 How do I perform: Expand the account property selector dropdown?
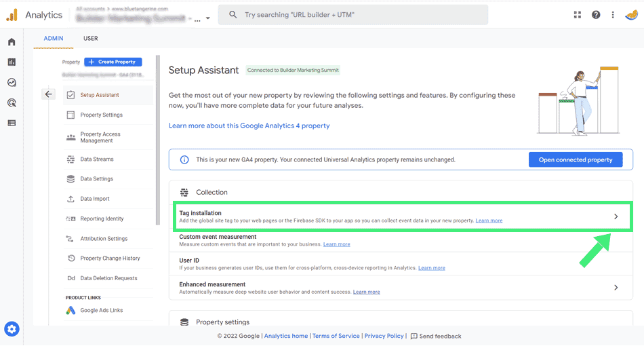coord(207,19)
